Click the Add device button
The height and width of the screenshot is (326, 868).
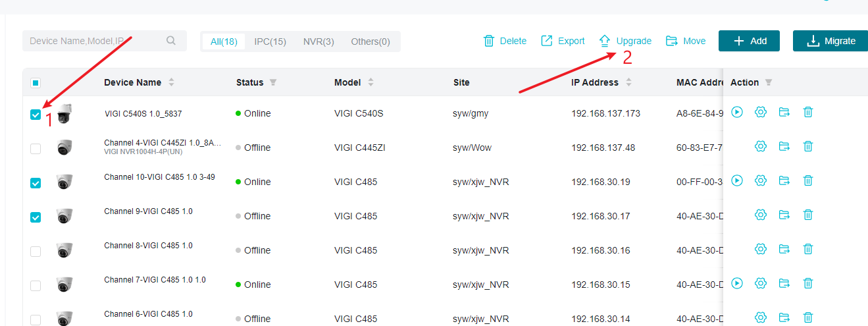point(749,41)
